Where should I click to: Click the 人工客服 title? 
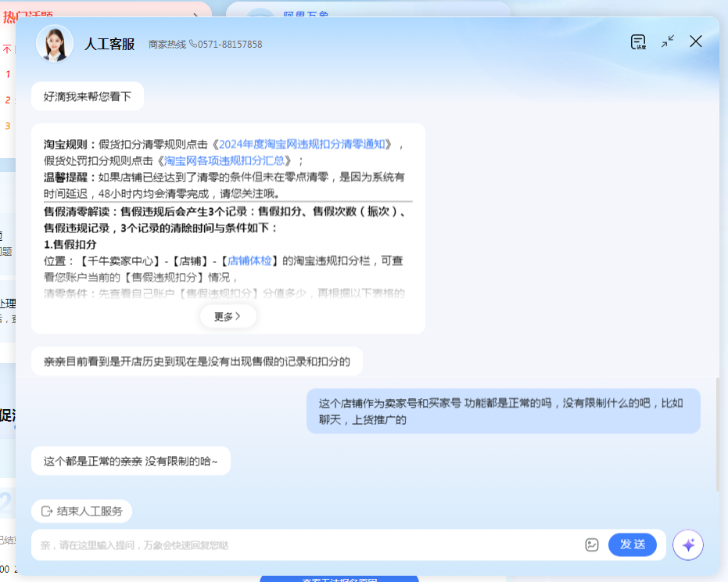109,44
